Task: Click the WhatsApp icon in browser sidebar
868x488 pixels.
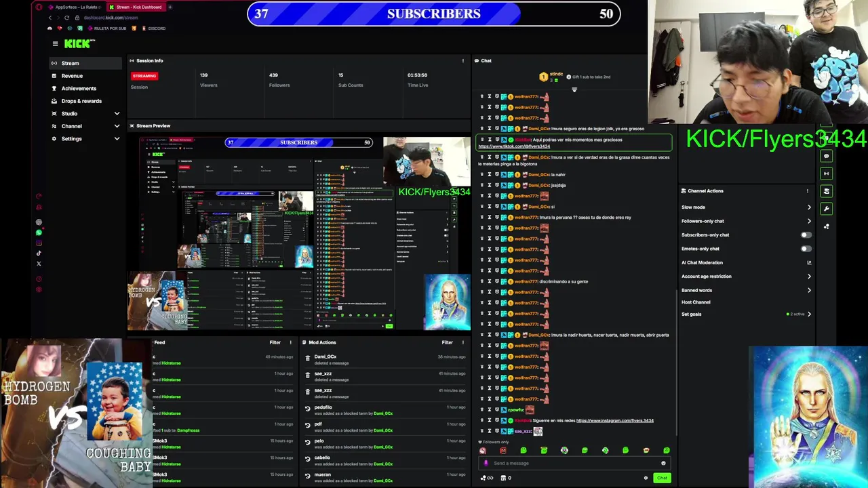Action: coord(39,232)
